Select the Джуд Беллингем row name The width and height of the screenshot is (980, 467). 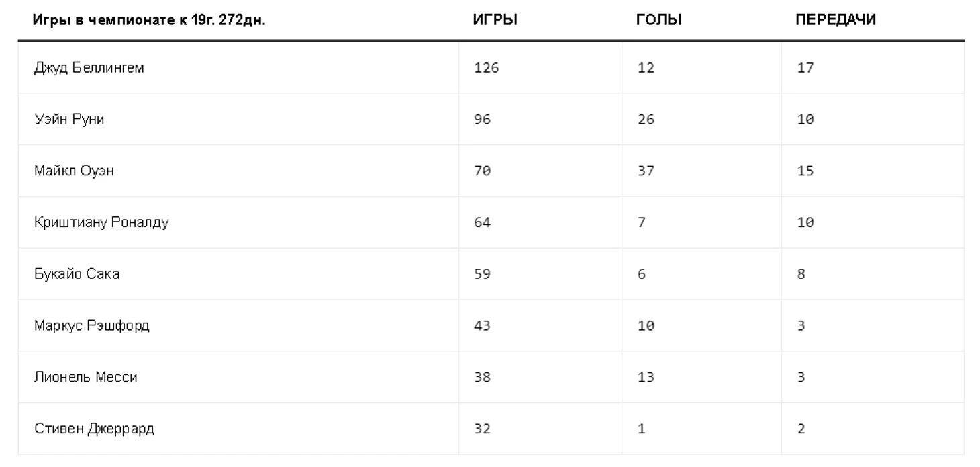coord(89,67)
